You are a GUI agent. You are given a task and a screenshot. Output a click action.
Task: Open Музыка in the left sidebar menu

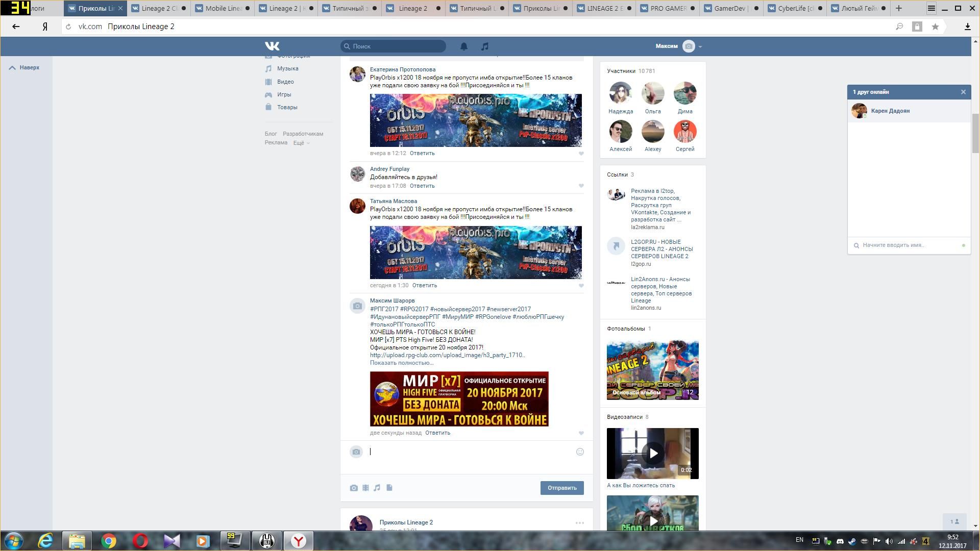(x=287, y=68)
